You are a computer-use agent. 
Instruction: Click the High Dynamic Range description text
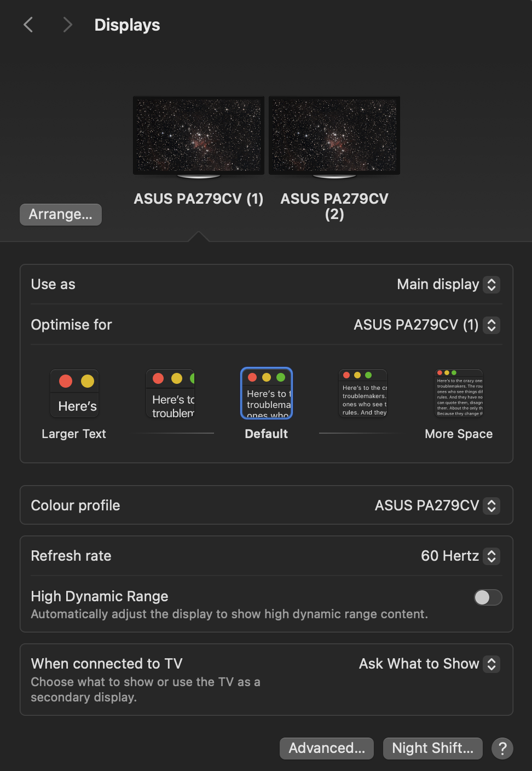[229, 614]
